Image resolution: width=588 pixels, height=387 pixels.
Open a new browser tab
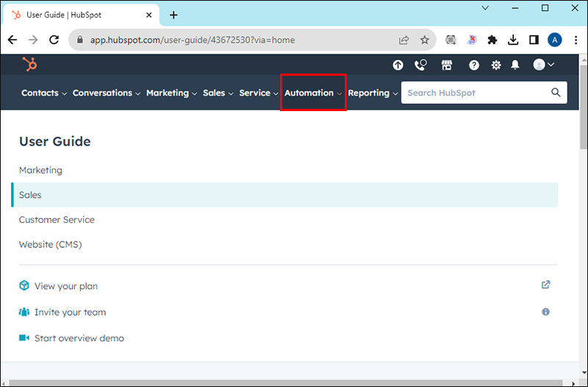tap(173, 15)
